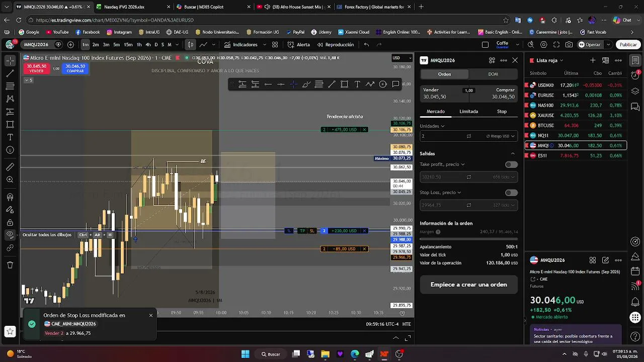Open the geometric shapes tool
The image size is (644, 362).
[x=10, y=124]
